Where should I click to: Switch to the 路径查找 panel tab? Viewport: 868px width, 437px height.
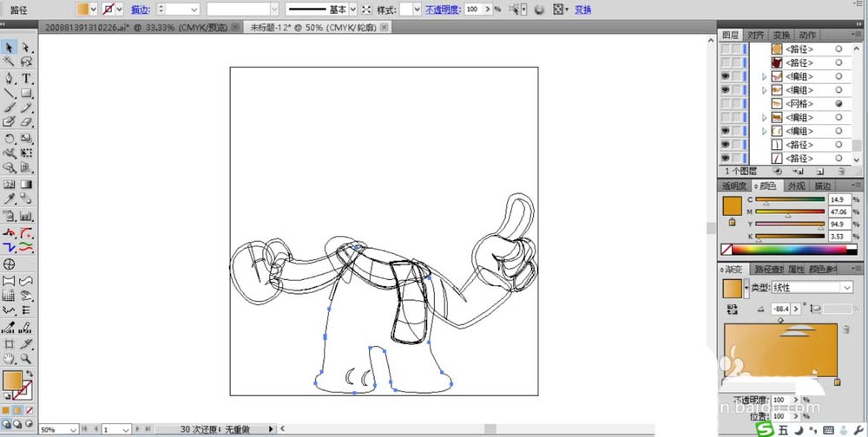click(x=769, y=270)
